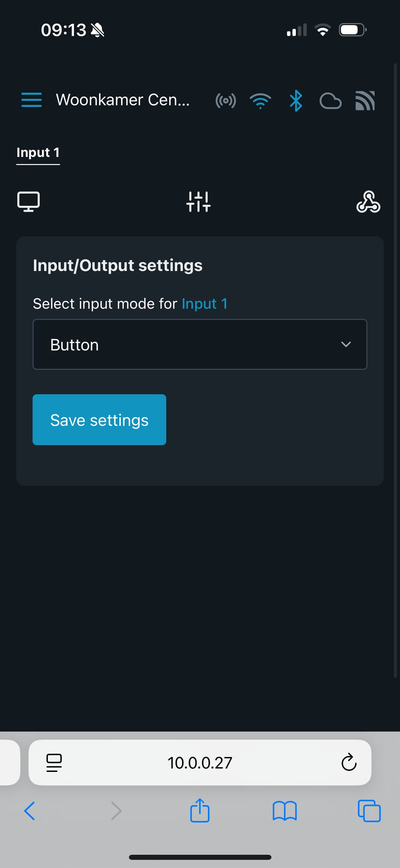Tap the 10.0.0.27 address bar

pyautogui.click(x=199, y=763)
